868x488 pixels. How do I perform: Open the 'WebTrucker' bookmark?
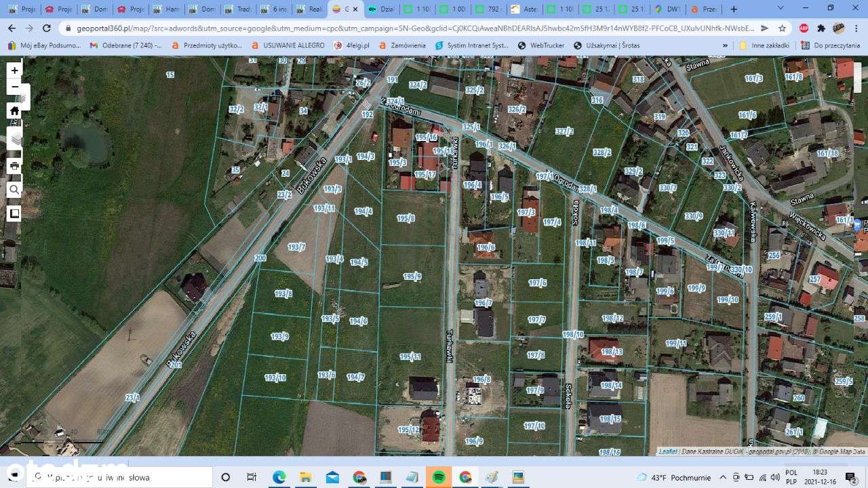[541, 45]
